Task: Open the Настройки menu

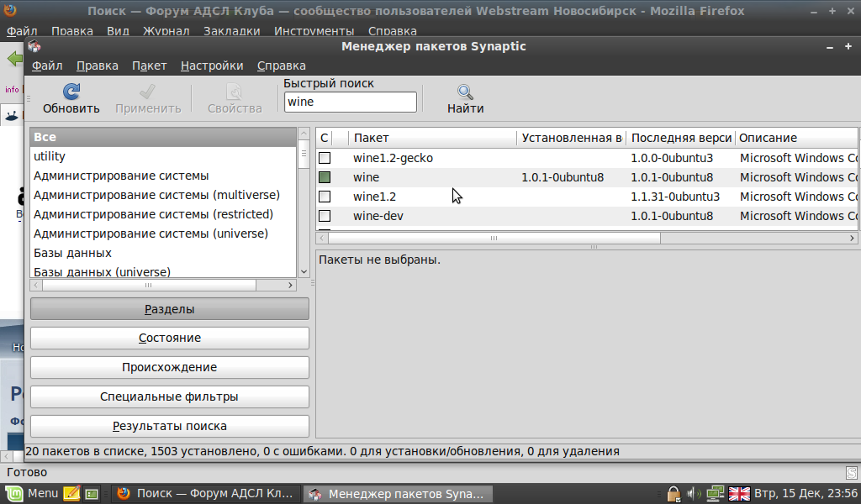Action: [x=212, y=66]
